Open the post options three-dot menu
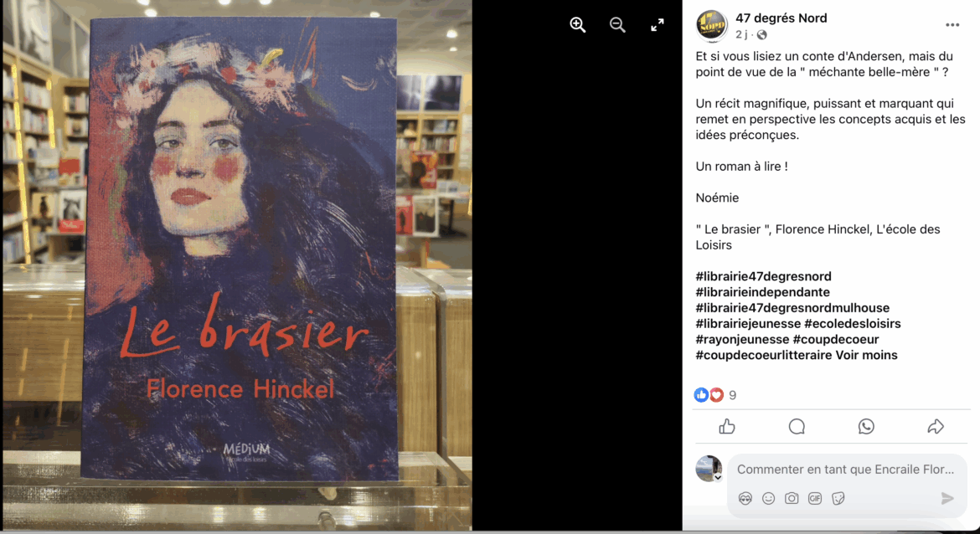Viewport: 980px width, 534px height. click(952, 25)
